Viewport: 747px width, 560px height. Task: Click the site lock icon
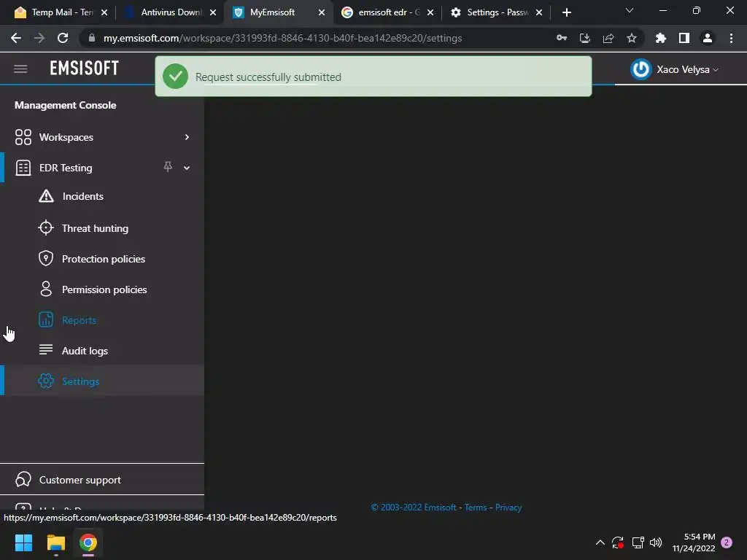click(x=91, y=38)
